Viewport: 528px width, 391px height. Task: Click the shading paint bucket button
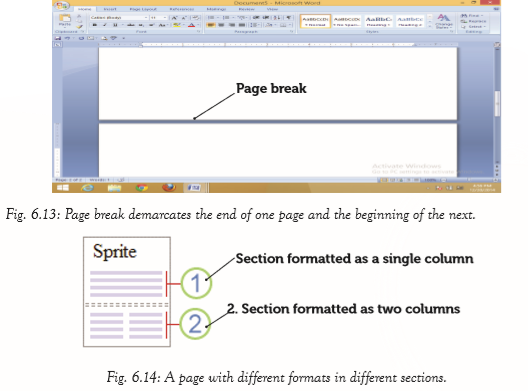269,25
